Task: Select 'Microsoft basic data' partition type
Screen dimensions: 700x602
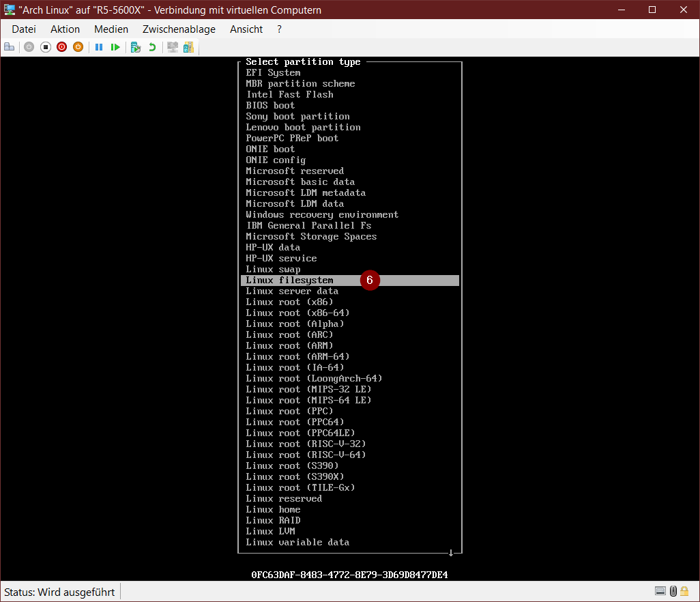Action: pos(300,182)
